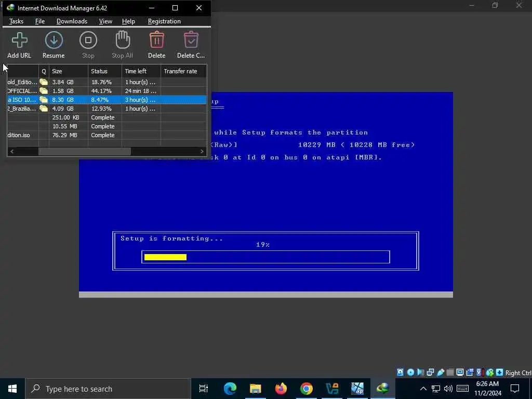The image size is (532, 399).
Task: Click the download list left scroll arrow
Action: tap(12, 151)
